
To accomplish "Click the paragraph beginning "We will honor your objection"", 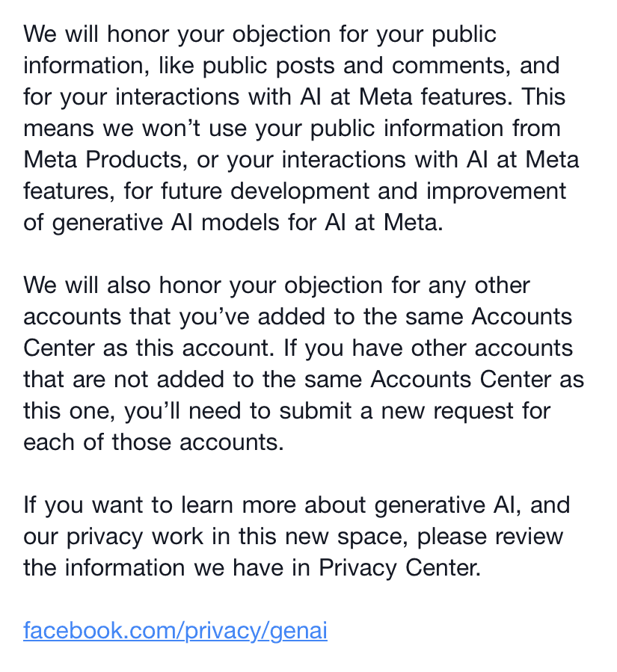I will click(299, 129).
